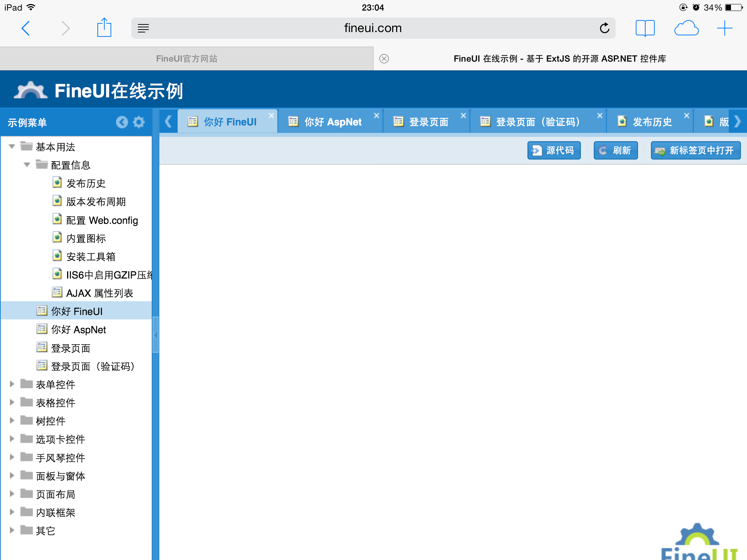
Task: Switch to 登录页面（验证码）tab
Action: (x=538, y=121)
